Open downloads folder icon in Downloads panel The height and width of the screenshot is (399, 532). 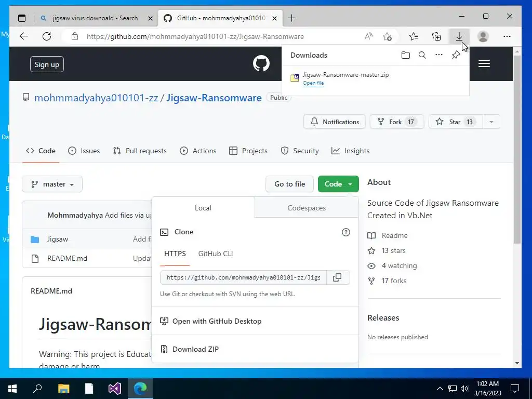405,55
